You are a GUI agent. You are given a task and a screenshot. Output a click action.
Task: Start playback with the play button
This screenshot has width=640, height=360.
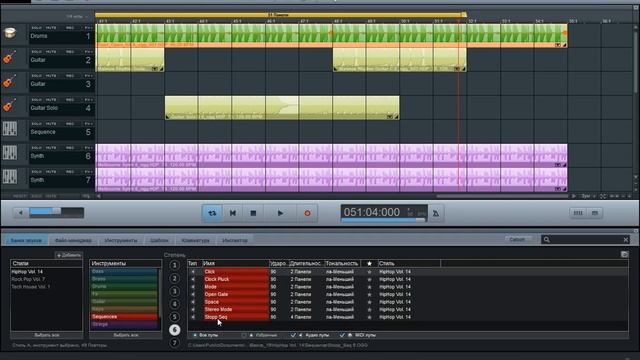pos(280,213)
